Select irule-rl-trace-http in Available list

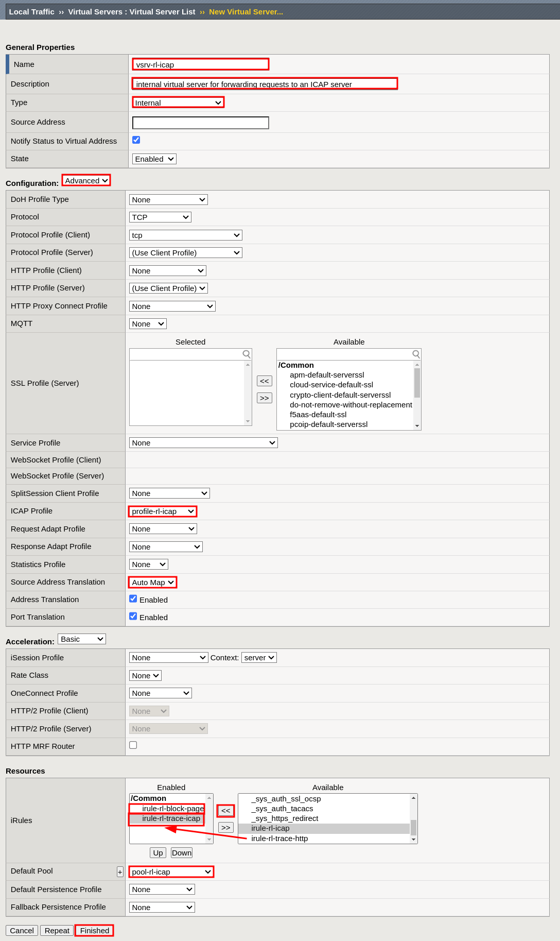(x=279, y=839)
